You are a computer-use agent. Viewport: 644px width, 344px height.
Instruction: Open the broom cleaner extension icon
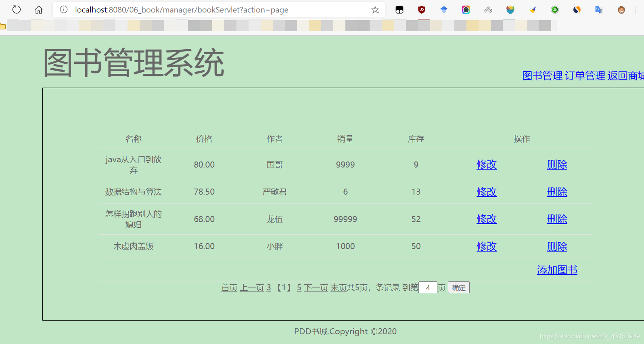point(533,10)
